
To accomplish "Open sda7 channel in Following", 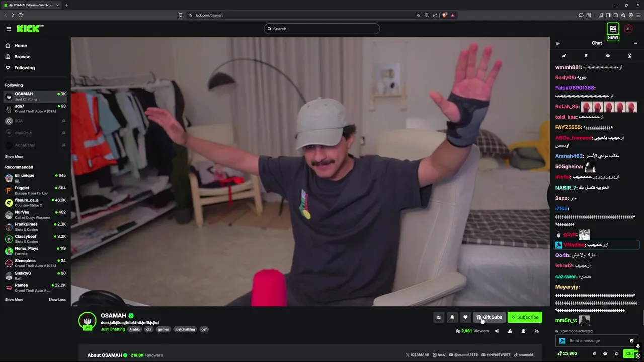I will point(35,109).
